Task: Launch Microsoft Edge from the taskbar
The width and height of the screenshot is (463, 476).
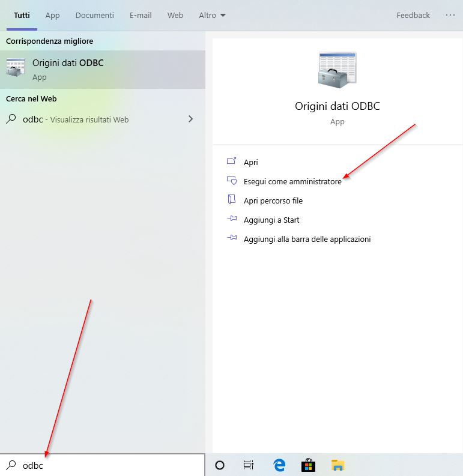Action: pos(279,465)
